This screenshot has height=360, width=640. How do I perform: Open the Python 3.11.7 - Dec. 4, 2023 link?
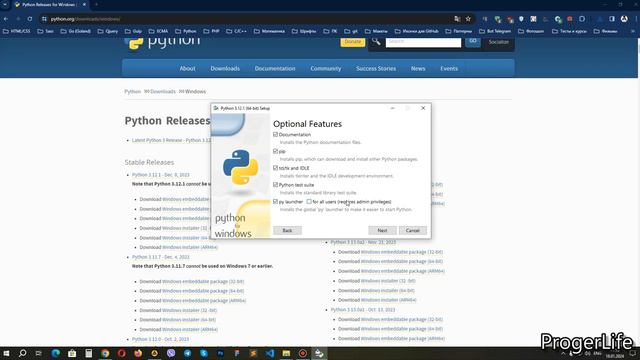point(161,257)
